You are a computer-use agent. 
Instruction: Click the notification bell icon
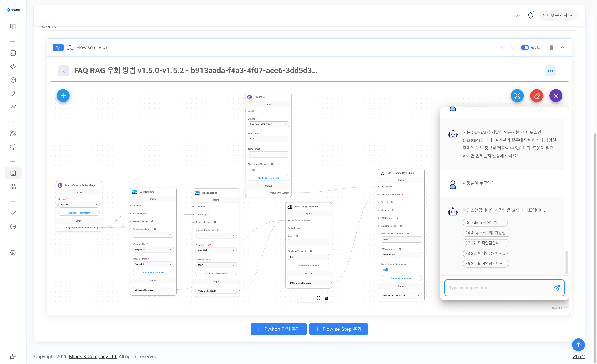click(530, 15)
